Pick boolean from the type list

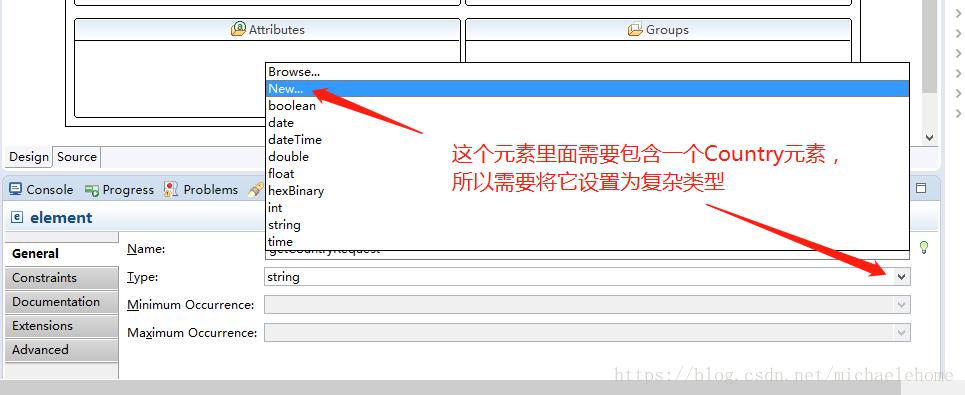(587, 106)
